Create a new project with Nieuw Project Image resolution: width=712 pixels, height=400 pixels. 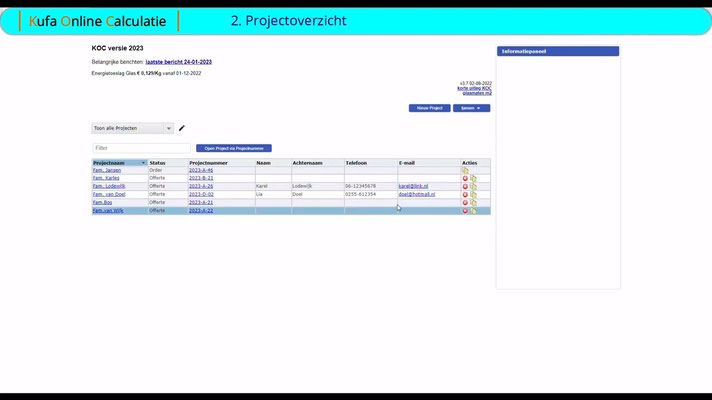(430, 108)
